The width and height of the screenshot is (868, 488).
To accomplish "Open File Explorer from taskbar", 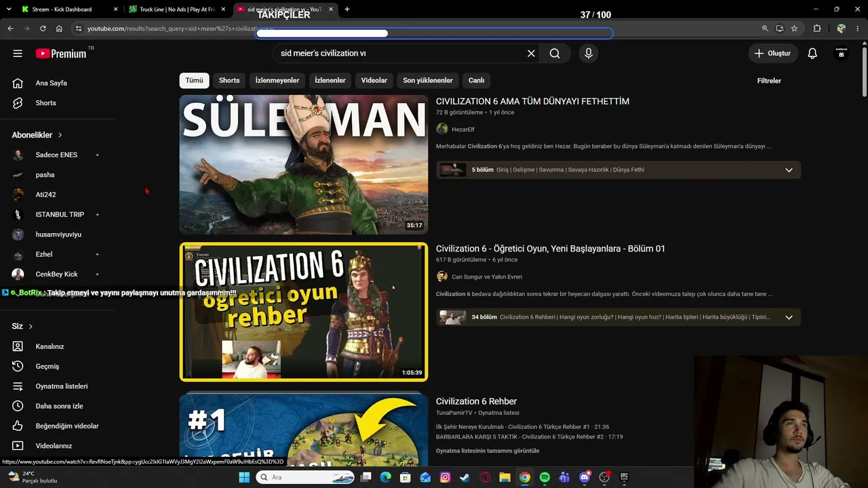I will [x=505, y=477].
